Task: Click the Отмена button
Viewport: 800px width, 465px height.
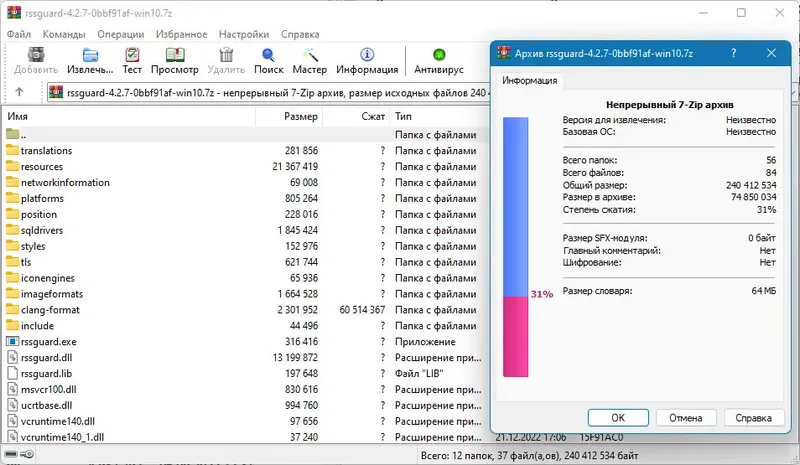Action: coord(686,418)
